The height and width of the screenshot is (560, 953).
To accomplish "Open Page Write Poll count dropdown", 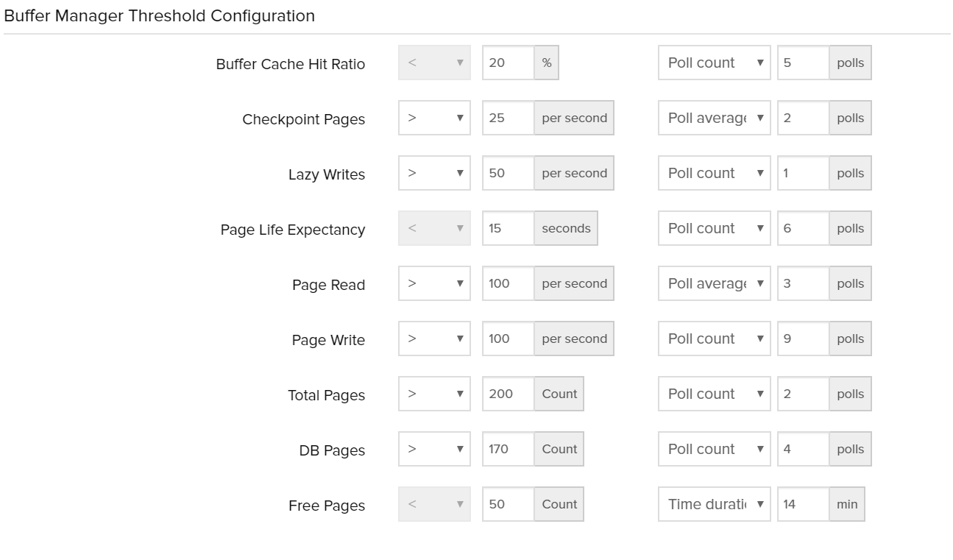I will 715,339.
